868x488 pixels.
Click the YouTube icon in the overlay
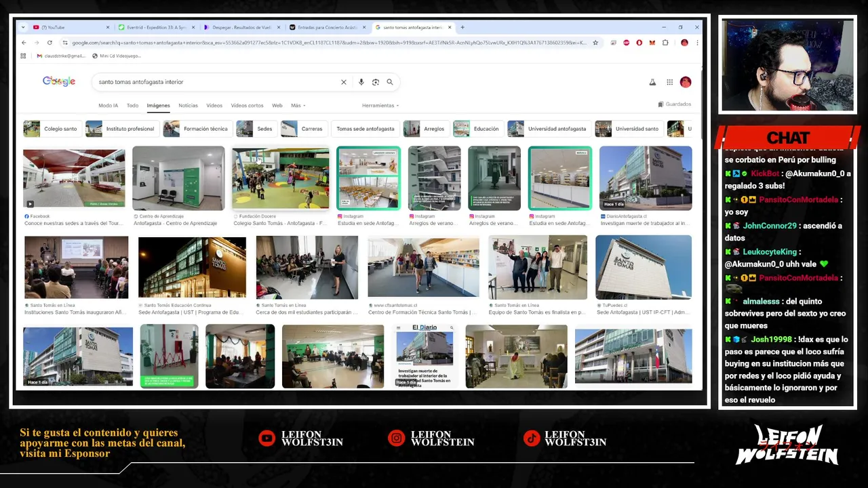[267, 439]
